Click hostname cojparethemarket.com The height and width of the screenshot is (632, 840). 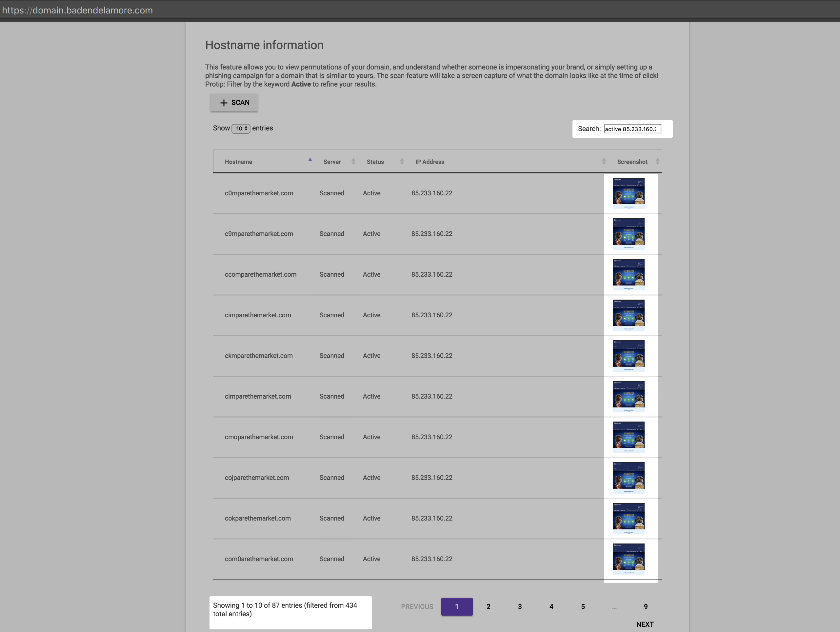click(257, 478)
